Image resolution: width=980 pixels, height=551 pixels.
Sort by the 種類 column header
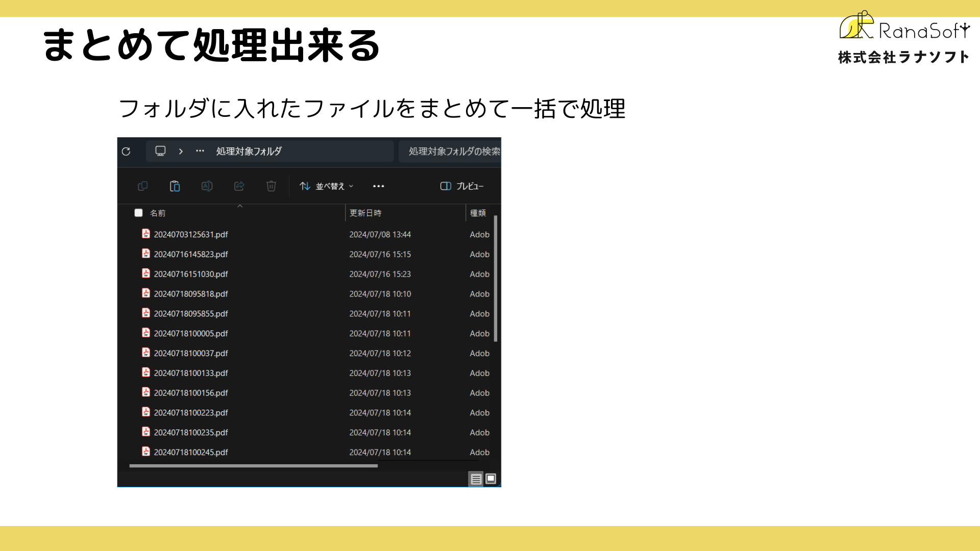(x=478, y=213)
